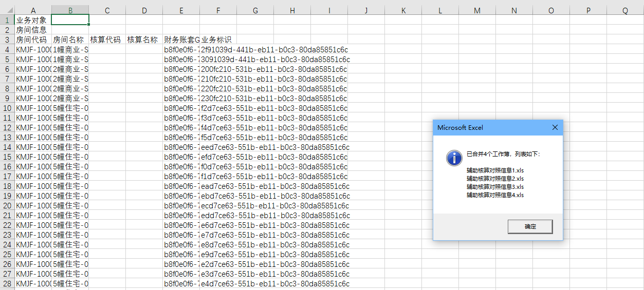Select column A header
This screenshot has height=290, width=644.
33,10
